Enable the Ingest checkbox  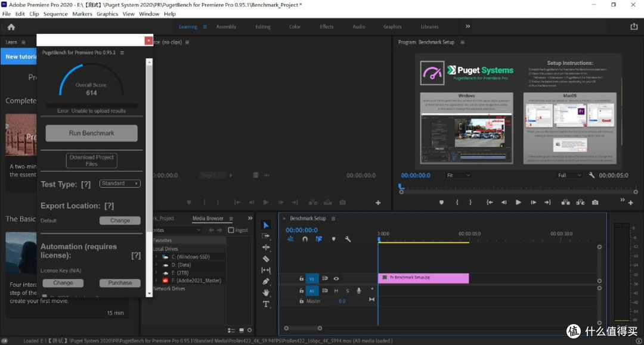pyautogui.click(x=231, y=230)
